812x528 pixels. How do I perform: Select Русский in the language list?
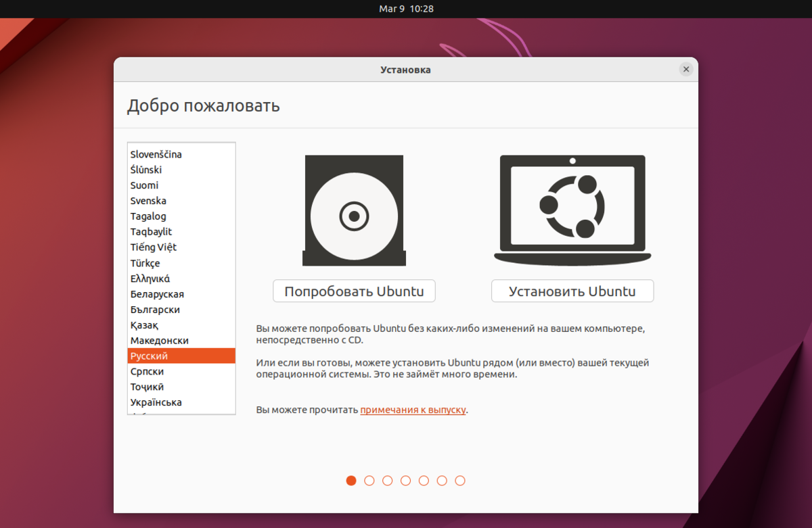tap(181, 356)
